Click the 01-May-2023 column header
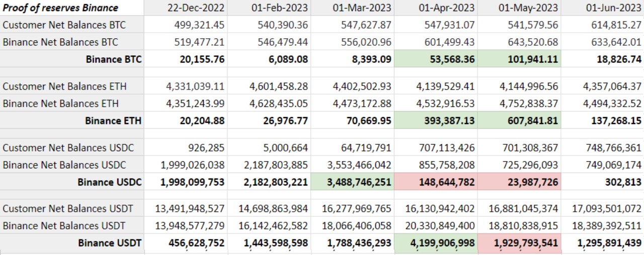The width and height of the screenshot is (644, 255). point(519,8)
